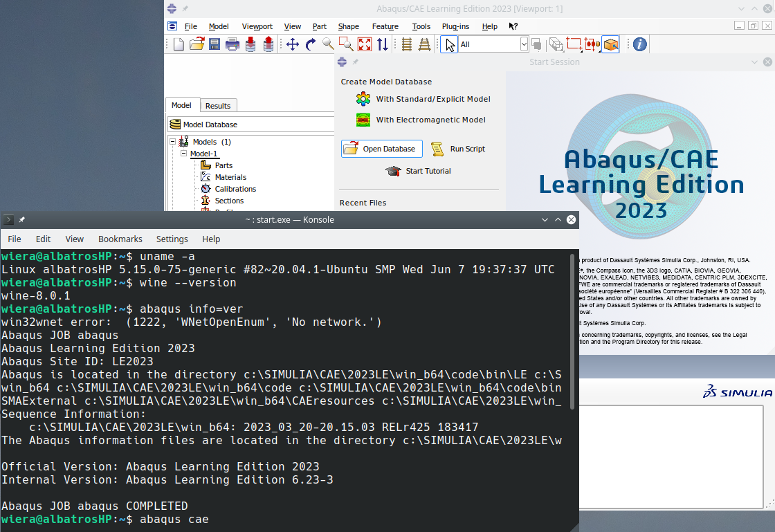Screen dimensions: 775x532
Task: Open the Print dialog via toolbar icon
Action: pos(231,44)
